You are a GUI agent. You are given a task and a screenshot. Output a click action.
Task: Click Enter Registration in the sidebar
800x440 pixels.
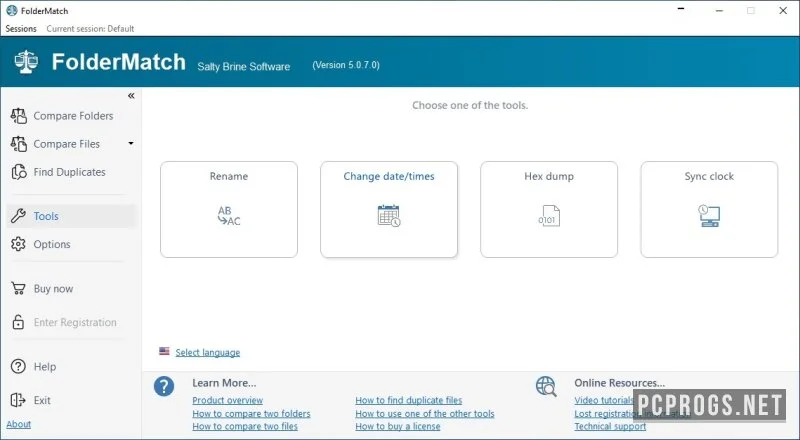[x=75, y=322]
